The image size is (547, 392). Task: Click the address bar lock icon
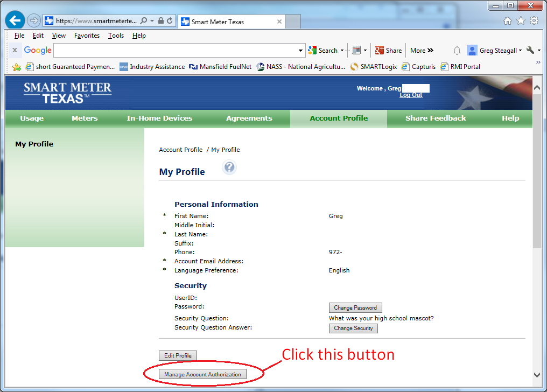[161, 20]
